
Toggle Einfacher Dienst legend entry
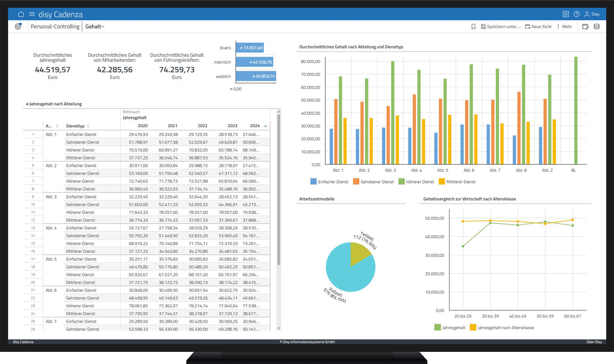coord(329,182)
